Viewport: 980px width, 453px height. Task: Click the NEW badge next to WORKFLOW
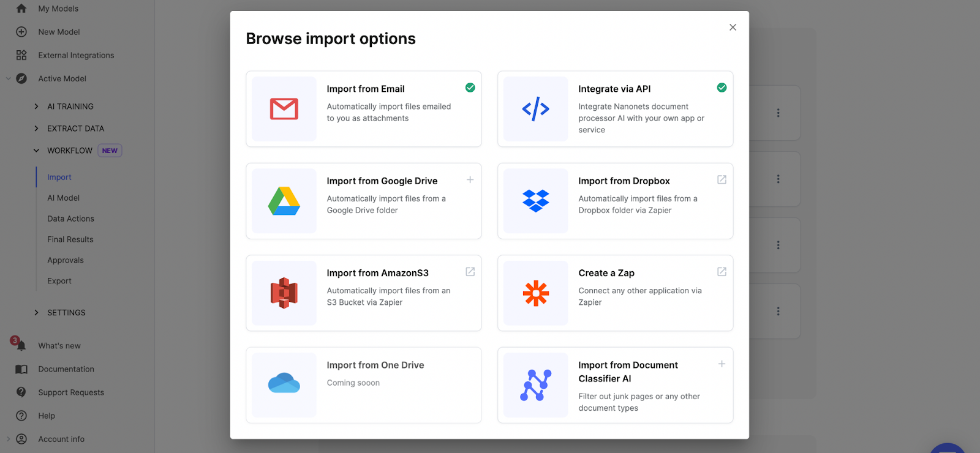110,151
